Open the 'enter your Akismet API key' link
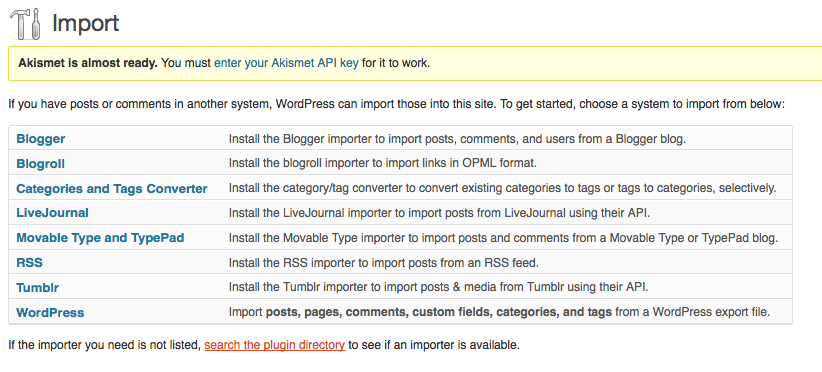This screenshot has height=372, width=822. point(286,63)
